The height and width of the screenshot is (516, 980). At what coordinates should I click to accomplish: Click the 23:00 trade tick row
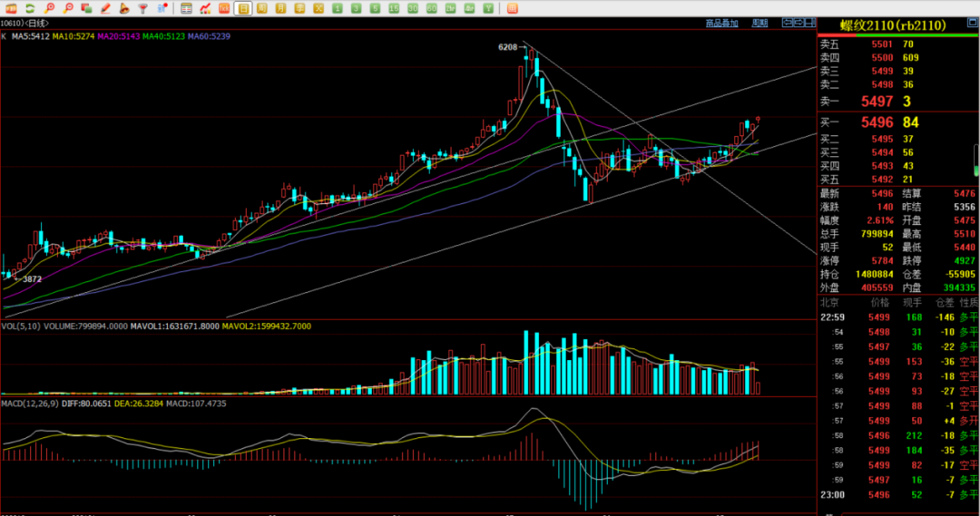[x=898, y=495]
